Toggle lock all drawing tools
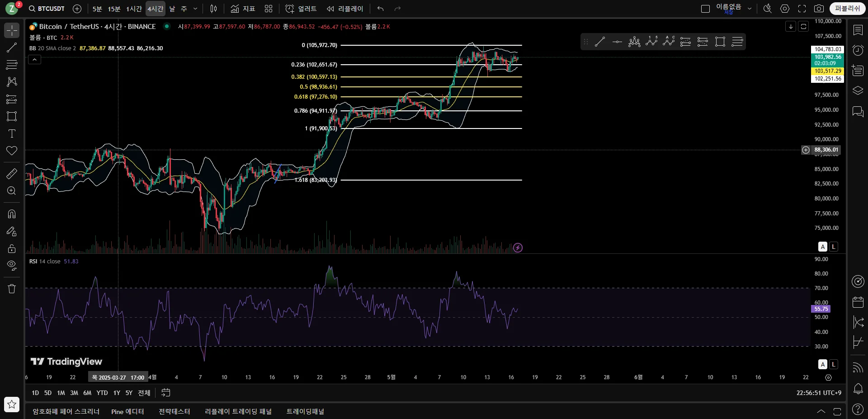The image size is (868, 419). click(x=12, y=248)
